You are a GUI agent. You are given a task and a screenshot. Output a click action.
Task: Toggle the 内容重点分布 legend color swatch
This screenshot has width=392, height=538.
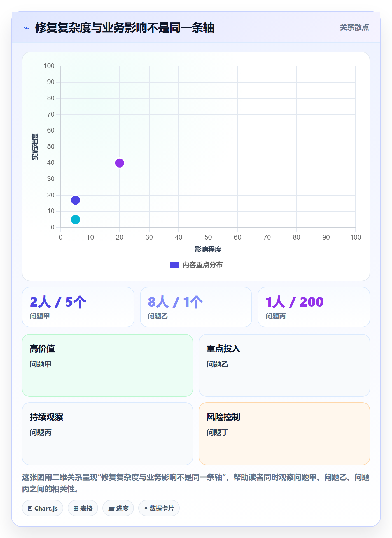coord(174,265)
